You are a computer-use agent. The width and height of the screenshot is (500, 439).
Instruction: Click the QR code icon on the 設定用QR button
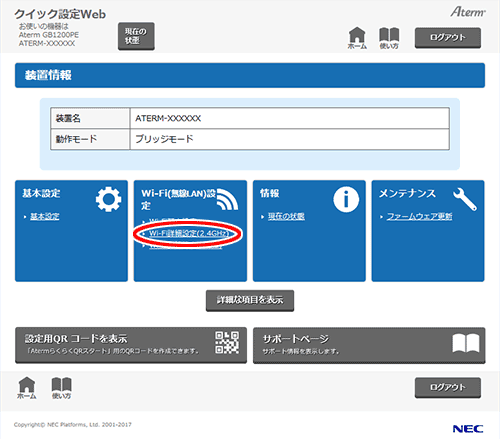[x=227, y=342]
